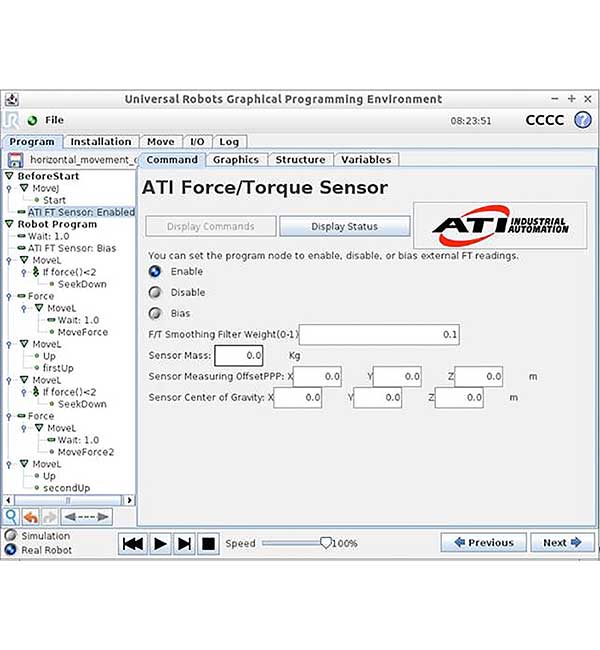Switch to the Graphics sub-tab
This screenshot has width=600, height=650.
pyautogui.click(x=236, y=160)
